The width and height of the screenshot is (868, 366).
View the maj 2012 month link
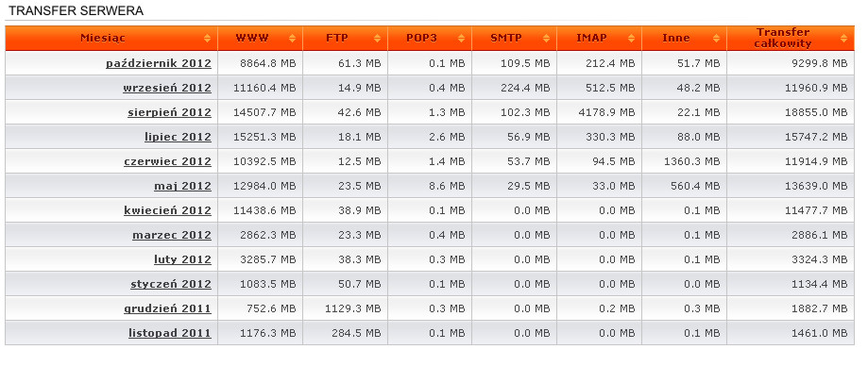[182, 187]
